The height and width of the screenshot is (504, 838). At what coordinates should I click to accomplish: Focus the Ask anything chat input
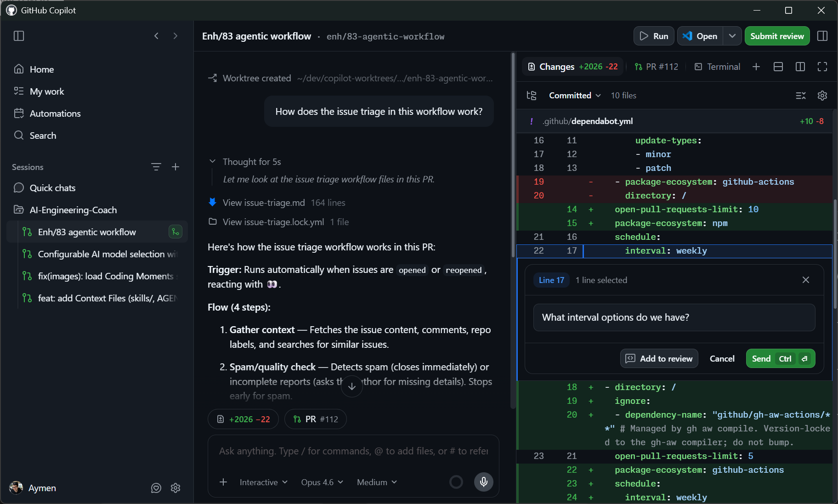tap(353, 451)
